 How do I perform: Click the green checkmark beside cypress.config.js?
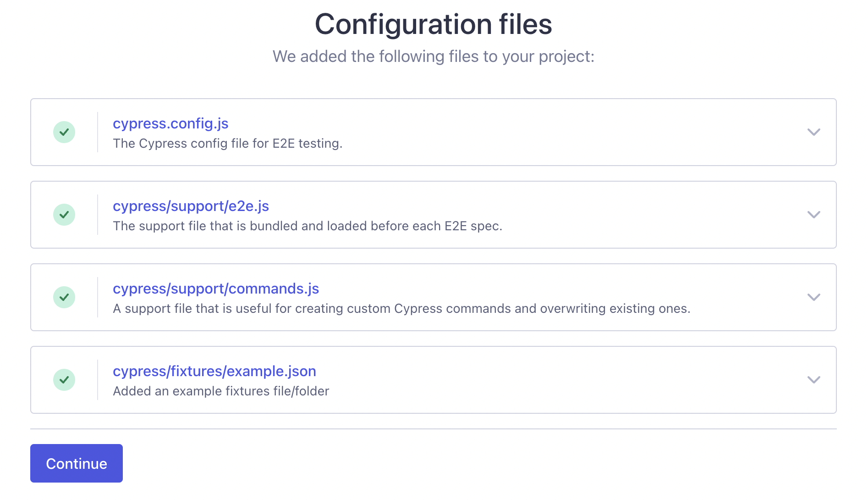tap(64, 132)
